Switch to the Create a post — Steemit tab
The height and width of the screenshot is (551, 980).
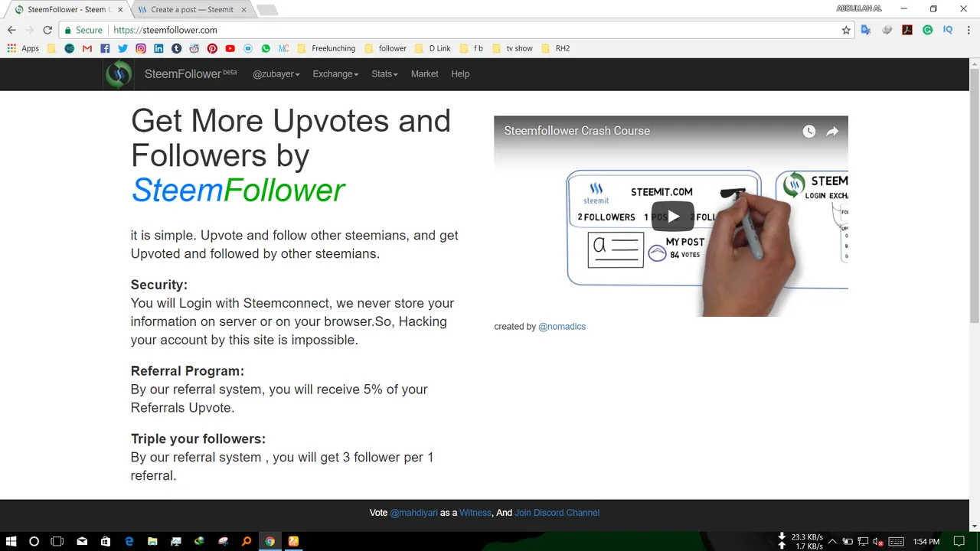pos(191,10)
